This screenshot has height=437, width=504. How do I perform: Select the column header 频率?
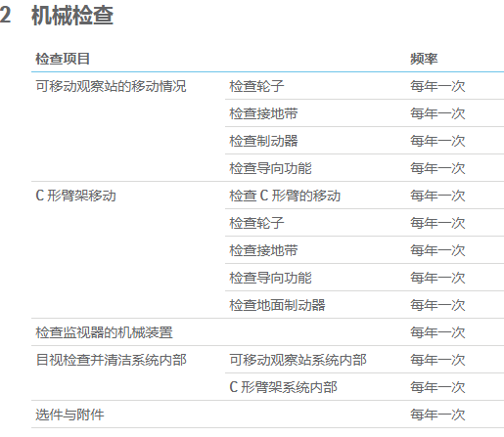[x=424, y=59]
